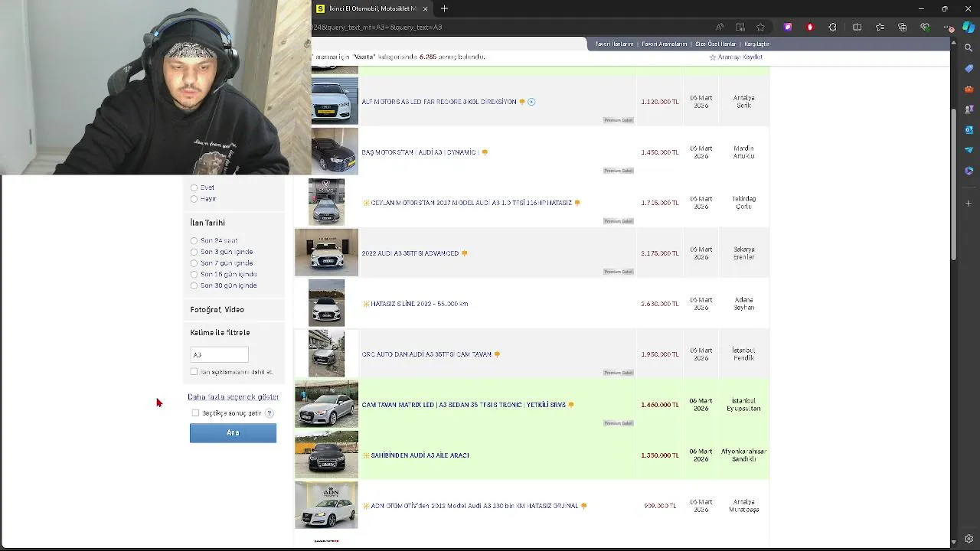The width and height of the screenshot is (980, 551).
Task: Open the purple extension icon in toolbar
Action: point(788,27)
